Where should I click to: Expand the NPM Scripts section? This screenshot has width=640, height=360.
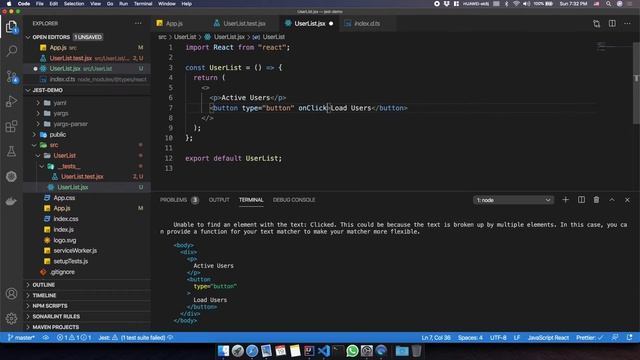tap(88, 306)
